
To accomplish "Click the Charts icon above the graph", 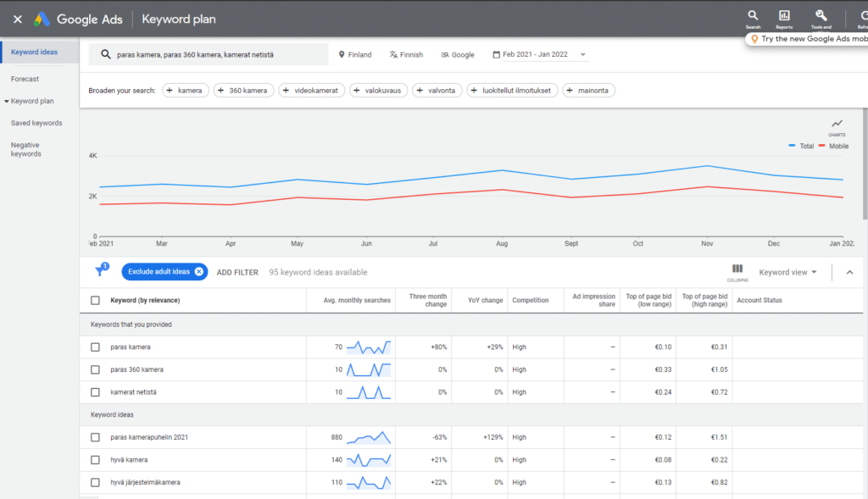I will tap(837, 124).
